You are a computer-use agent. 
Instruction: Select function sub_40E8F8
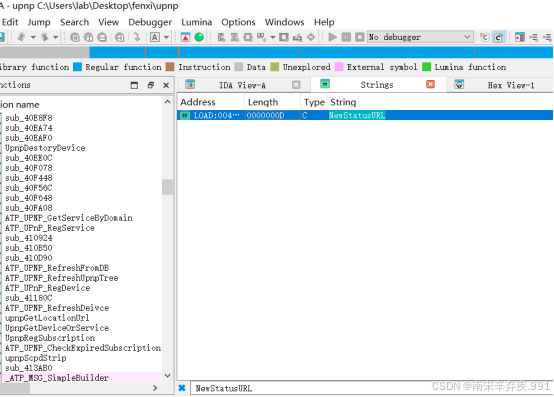[x=29, y=118]
